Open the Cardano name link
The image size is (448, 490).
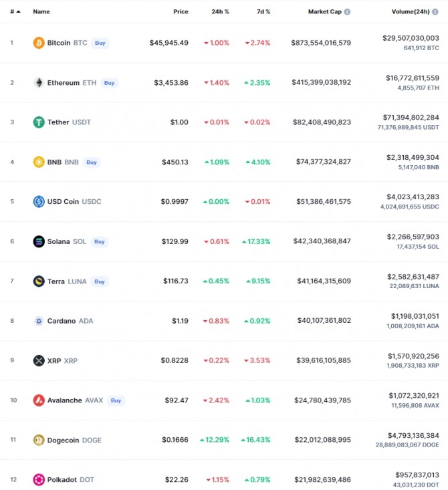[62, 321]
